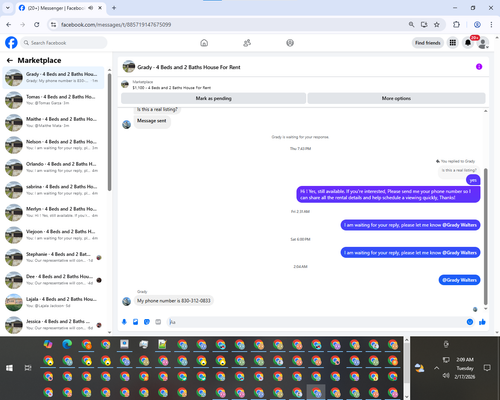View site information icon in address bar
The width and height of the screenshot is (500, 400).
[53, 24]
